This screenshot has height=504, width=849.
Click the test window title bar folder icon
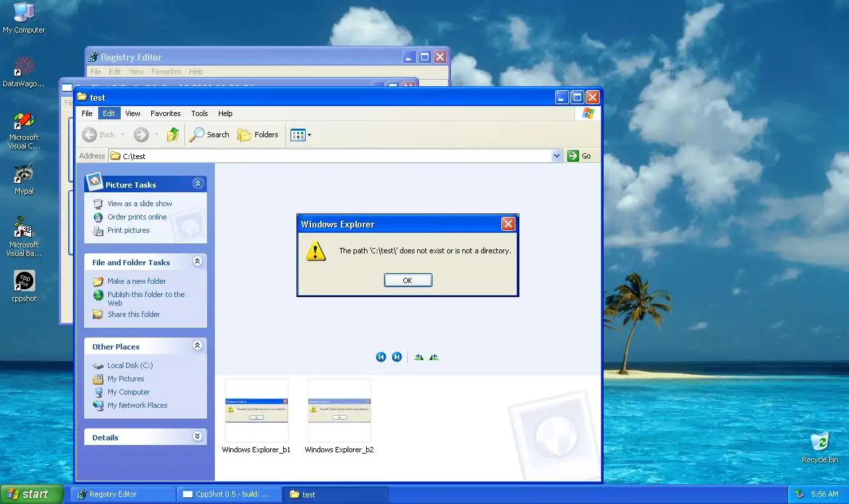82,97
